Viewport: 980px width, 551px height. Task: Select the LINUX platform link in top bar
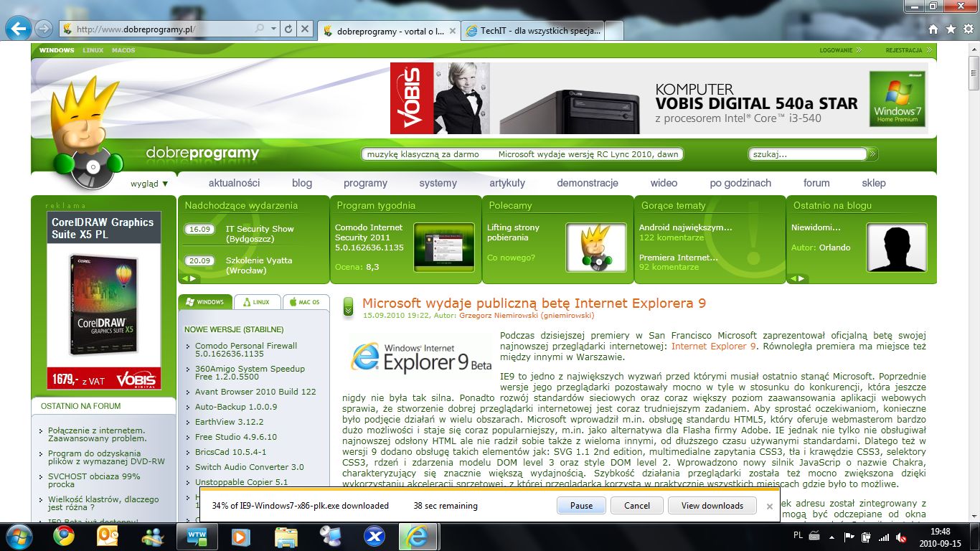(93, 50)
